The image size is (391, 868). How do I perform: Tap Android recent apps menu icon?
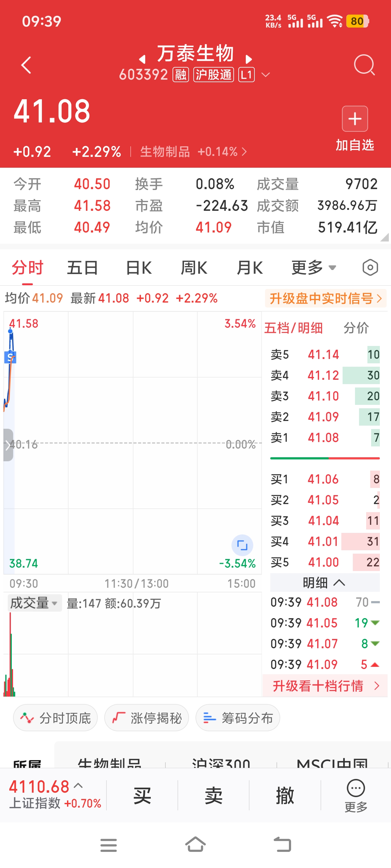[108, 845]
